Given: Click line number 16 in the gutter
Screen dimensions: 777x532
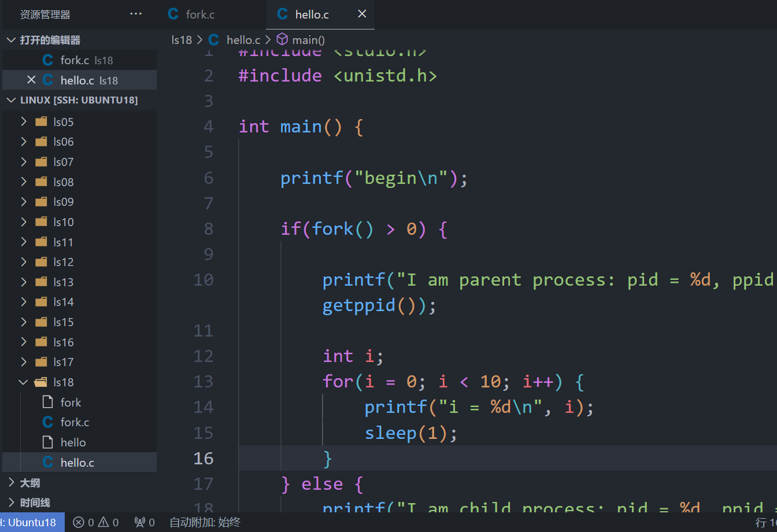Looking at the screenshot, I should pyautogui.click(x=203, y=458).
